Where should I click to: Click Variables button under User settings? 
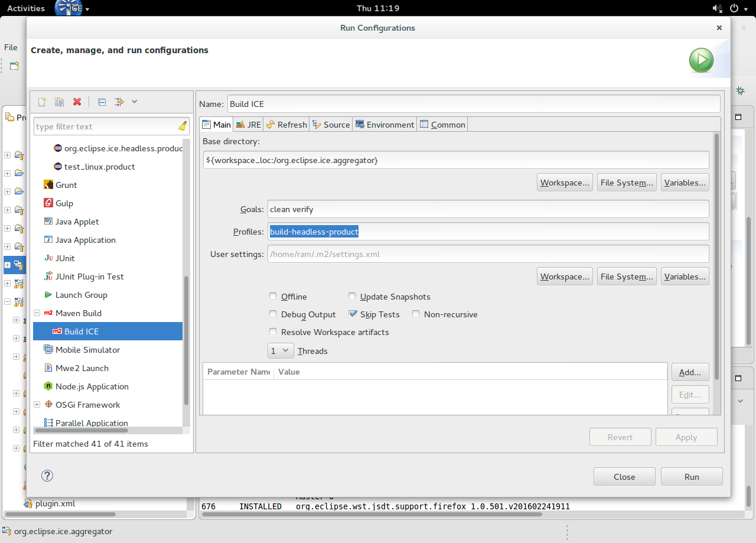click(x=685, y=277)
